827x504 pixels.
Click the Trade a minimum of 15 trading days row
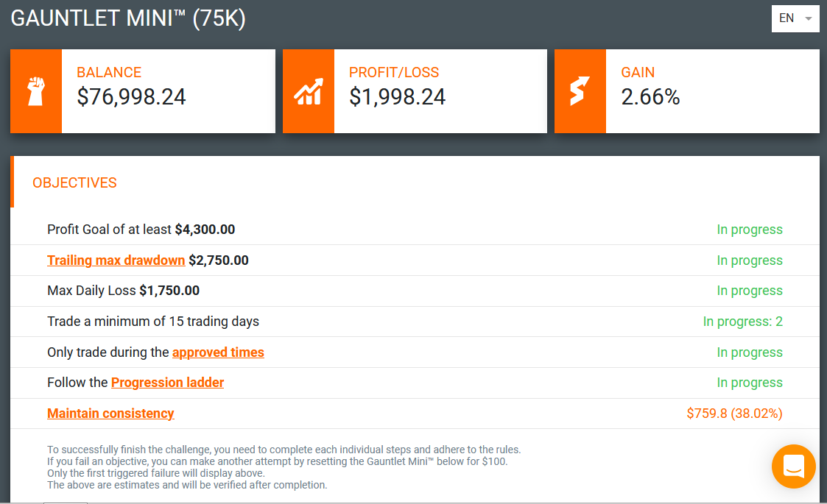tap(415, 322)
